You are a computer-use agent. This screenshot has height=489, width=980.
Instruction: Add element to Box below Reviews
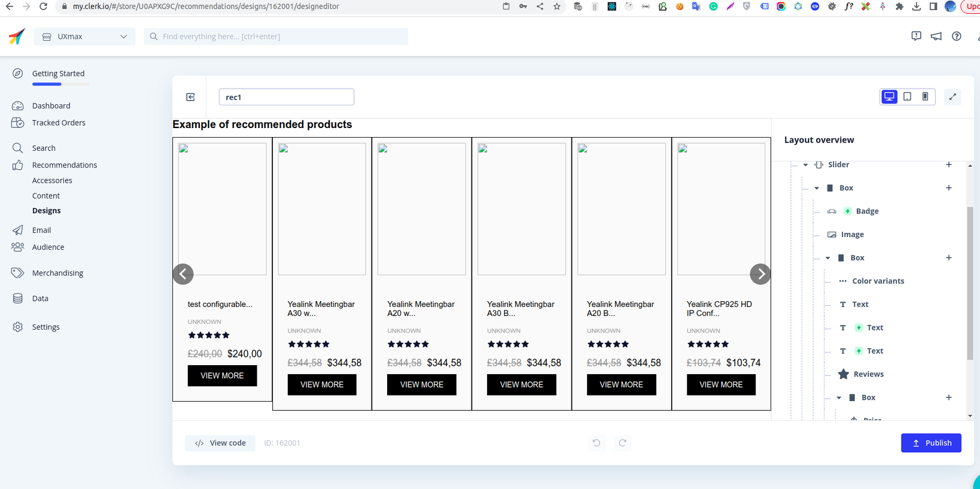tap(949, 398)
